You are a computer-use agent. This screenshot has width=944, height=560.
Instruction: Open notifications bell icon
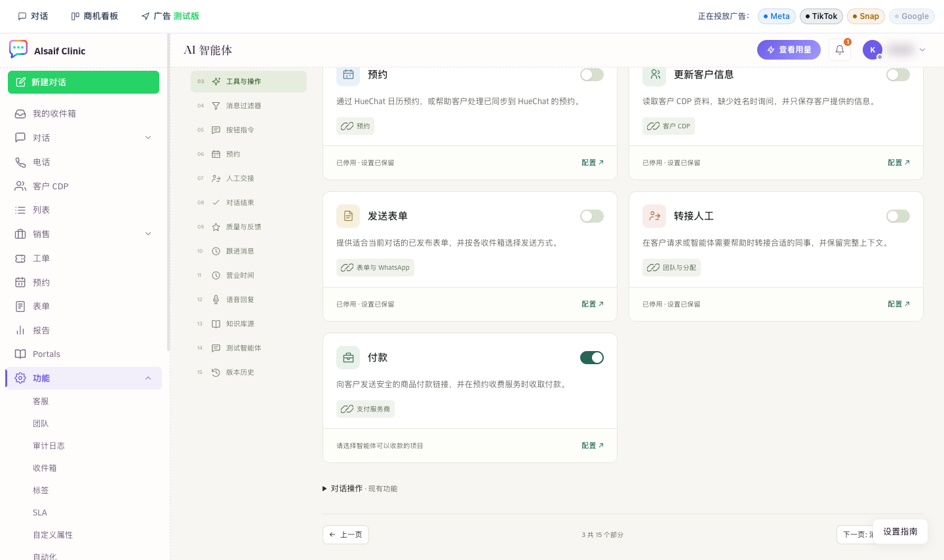click(x=840, y=50)
